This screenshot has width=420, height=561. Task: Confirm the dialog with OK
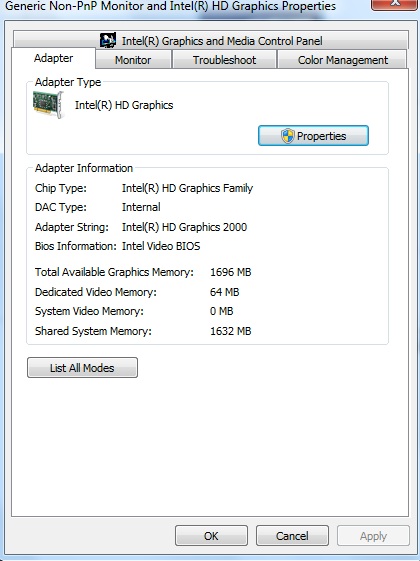(211, 536)
